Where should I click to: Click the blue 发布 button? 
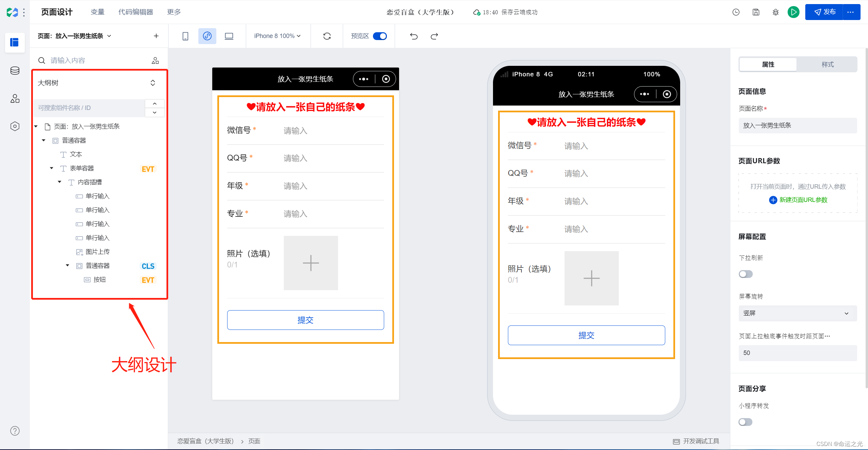825,12
